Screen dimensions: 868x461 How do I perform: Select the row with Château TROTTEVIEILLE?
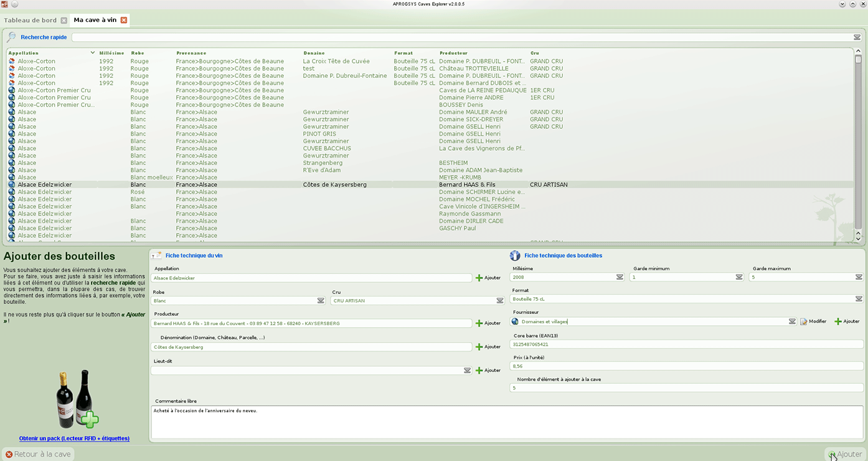tap(430, 69)
